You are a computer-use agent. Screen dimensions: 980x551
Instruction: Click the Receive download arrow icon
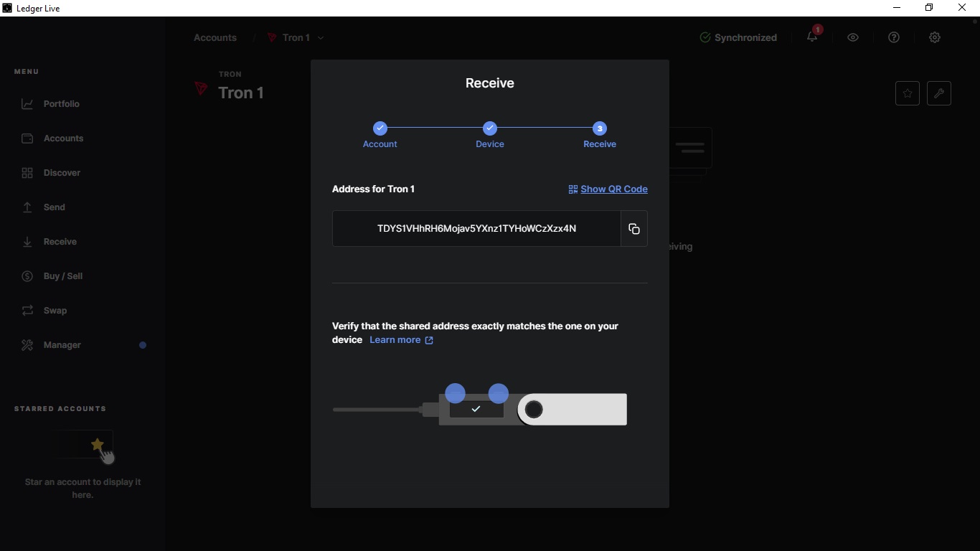(27, 242)
